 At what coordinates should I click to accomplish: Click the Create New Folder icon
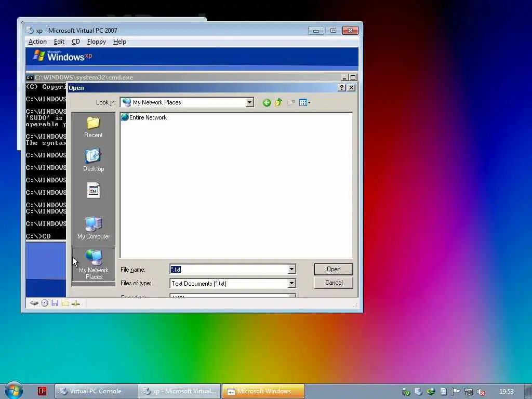pos(291,102)
